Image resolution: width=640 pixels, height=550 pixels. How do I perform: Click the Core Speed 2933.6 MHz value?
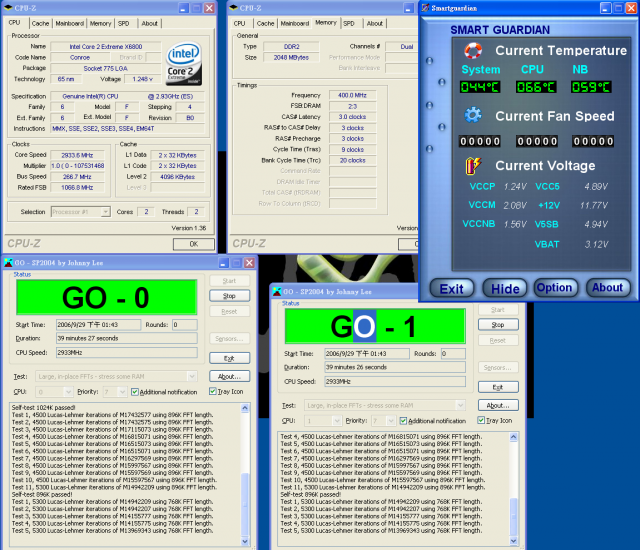coord(77,155)
